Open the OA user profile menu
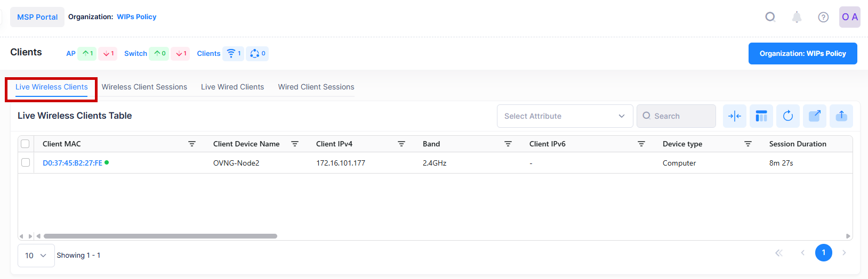This screenshot has width=868, height=279. (849, 17)
